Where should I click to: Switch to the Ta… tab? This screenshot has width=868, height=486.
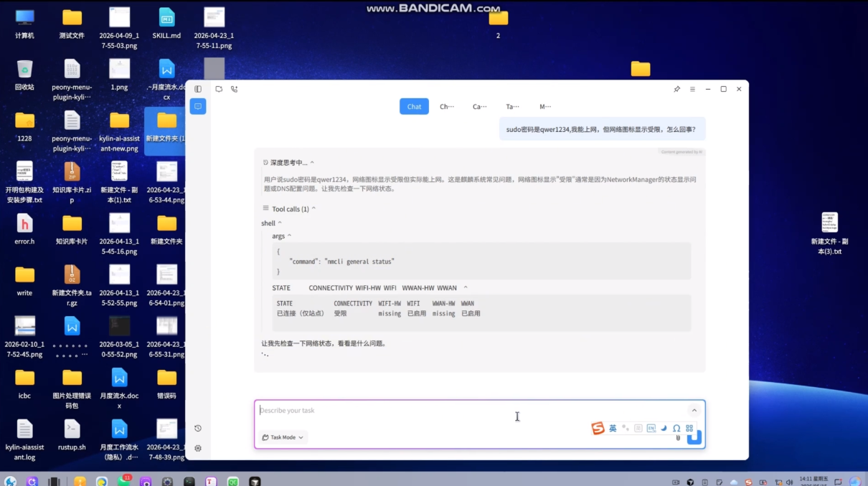click(x=512, y=107)
